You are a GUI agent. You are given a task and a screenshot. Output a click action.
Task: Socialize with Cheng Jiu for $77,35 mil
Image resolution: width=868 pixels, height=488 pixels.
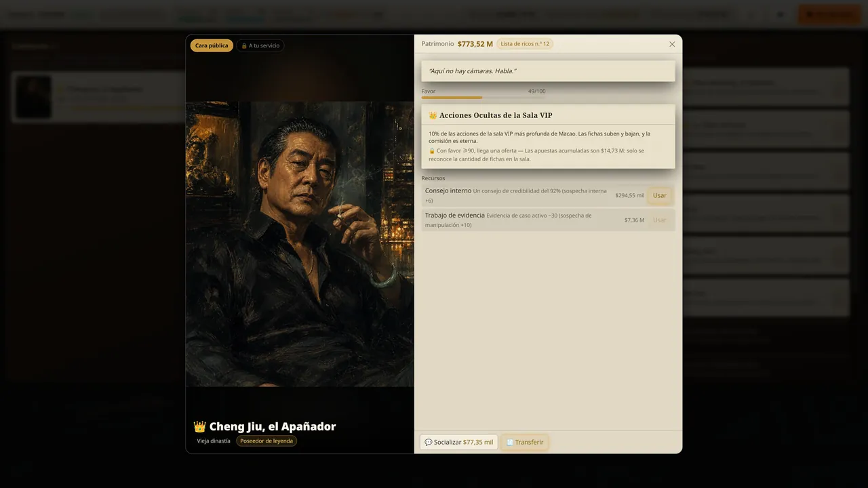coord(459,443)
